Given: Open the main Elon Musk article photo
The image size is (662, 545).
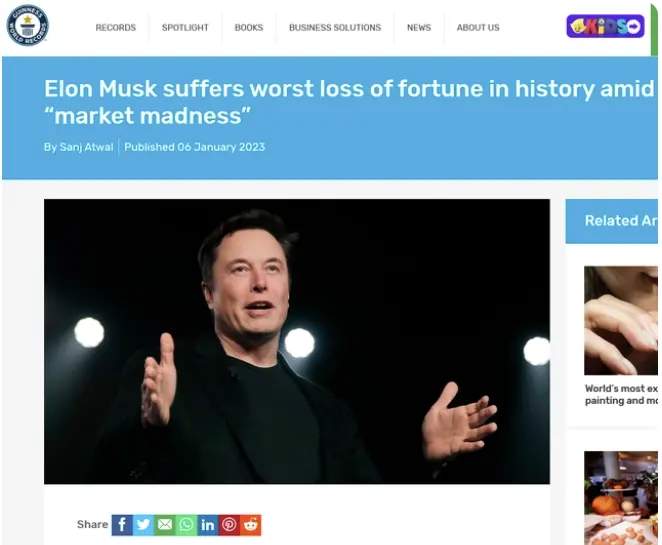Looking at the screenshot, I should 297,342.
